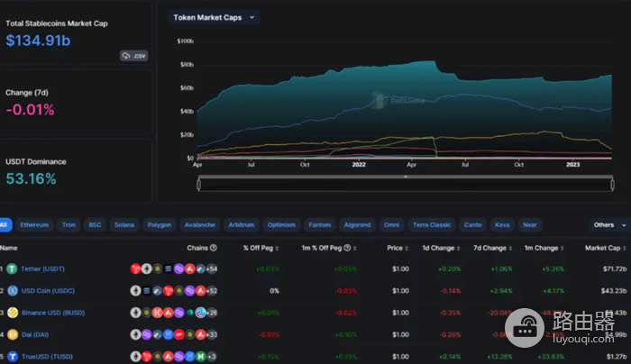The image size is (631, 364).
Task: Filter stablecoins by Near chain
Action: click(530, 225)
